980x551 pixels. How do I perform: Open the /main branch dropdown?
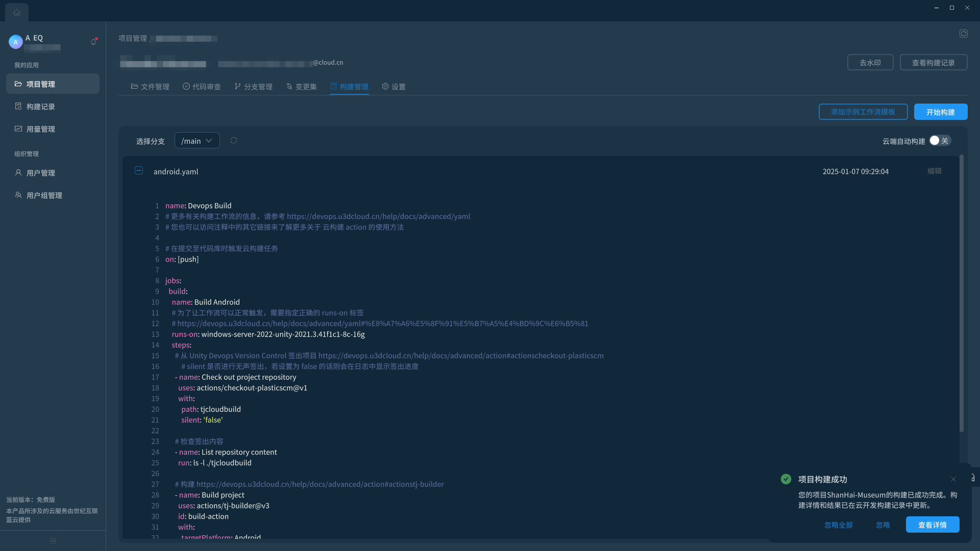point(197,141)
